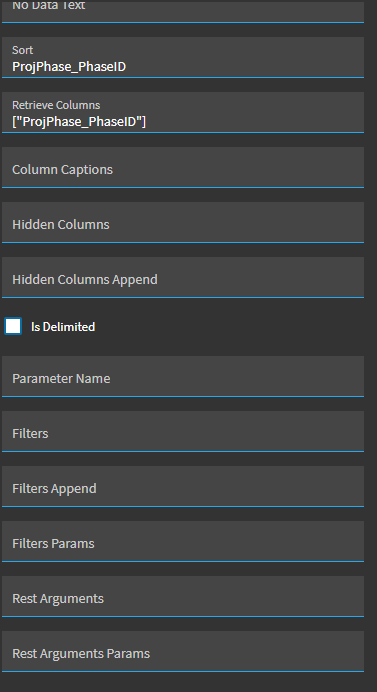
Task: Select the Rest Arguments Params field
Action: coord(183,651)
